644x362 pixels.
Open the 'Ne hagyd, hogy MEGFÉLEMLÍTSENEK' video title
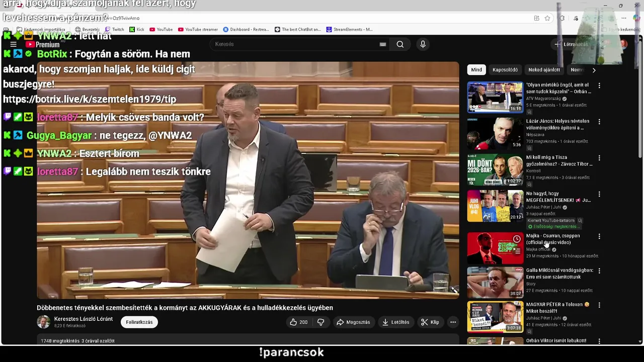tap(558, 197)
